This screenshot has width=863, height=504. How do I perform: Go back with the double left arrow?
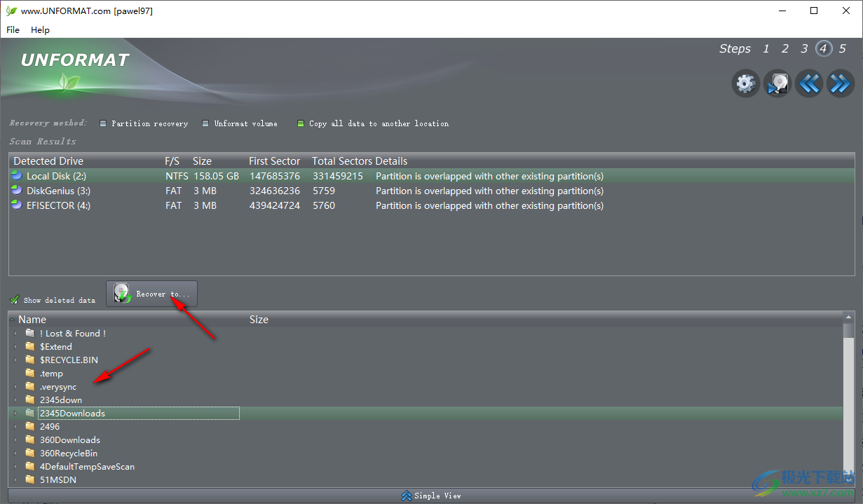point(808,84)
